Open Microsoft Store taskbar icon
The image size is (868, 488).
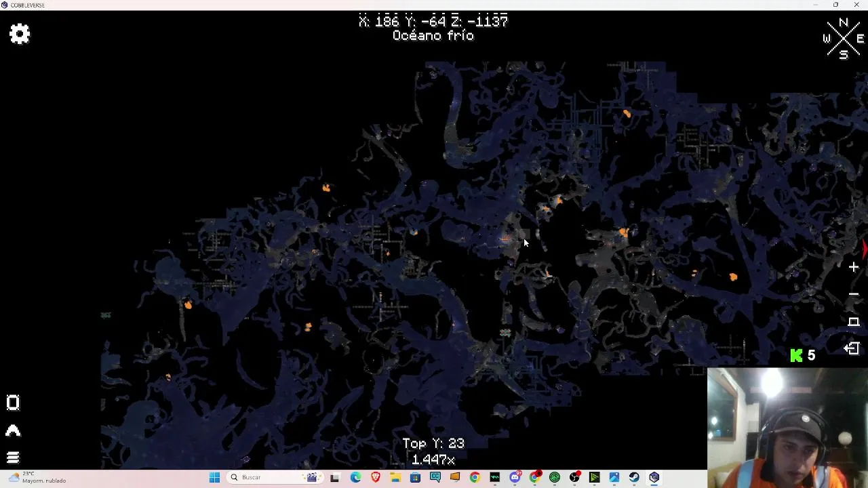click(x=415, y=477)
